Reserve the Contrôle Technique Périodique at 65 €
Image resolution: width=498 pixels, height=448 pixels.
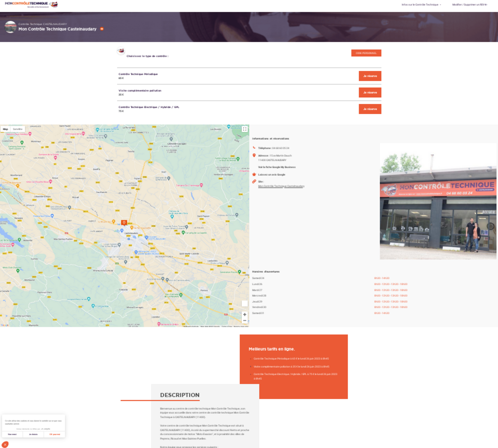point(370,76)
